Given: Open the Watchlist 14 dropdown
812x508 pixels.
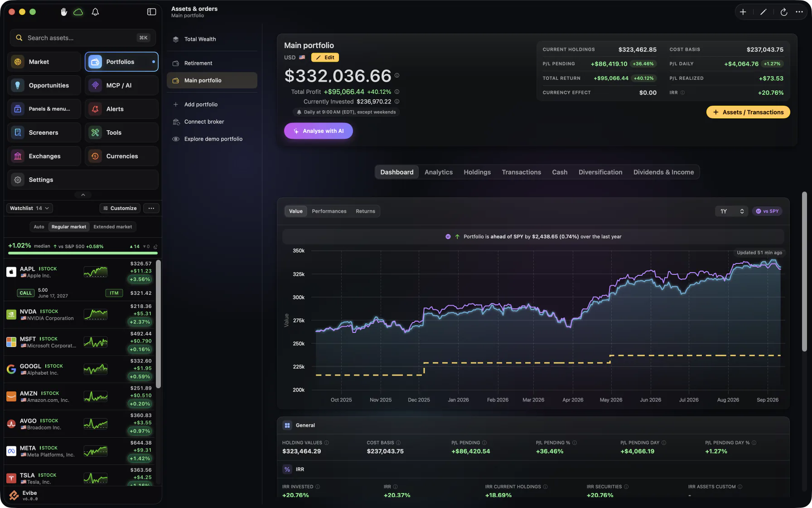Looking at the screenshot, I should [29, 208].
